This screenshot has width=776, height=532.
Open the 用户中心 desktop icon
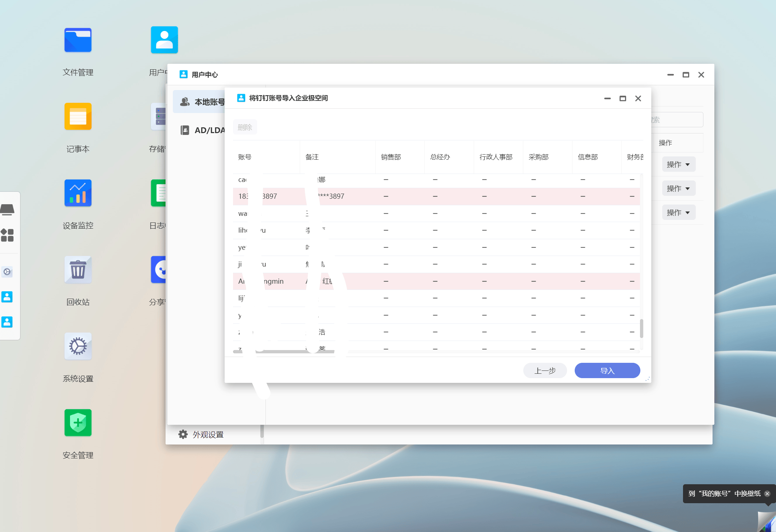click(x=164, y=40)
